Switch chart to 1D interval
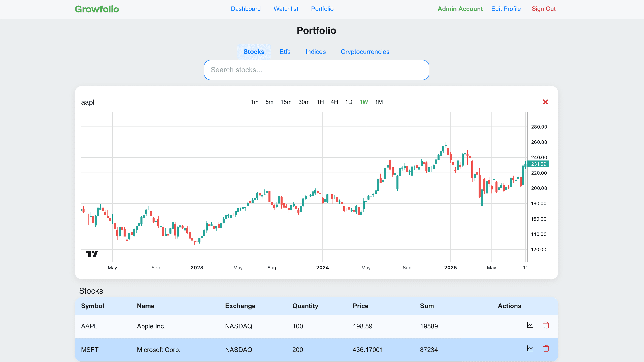644x362 pixels. (349, 102)
